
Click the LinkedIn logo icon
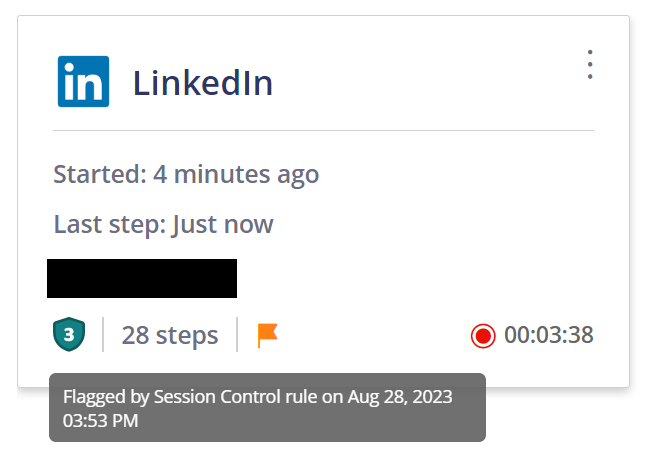tap(83, 82)
